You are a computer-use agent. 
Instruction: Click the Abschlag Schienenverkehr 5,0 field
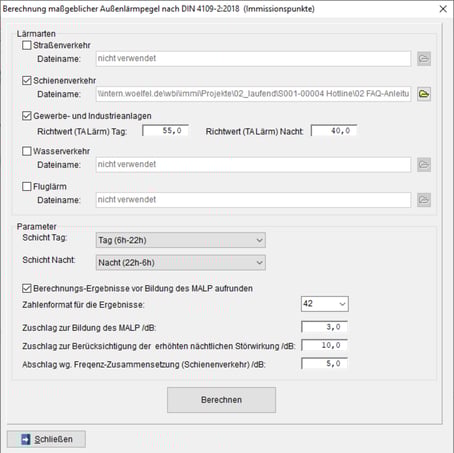click(324, 363)
